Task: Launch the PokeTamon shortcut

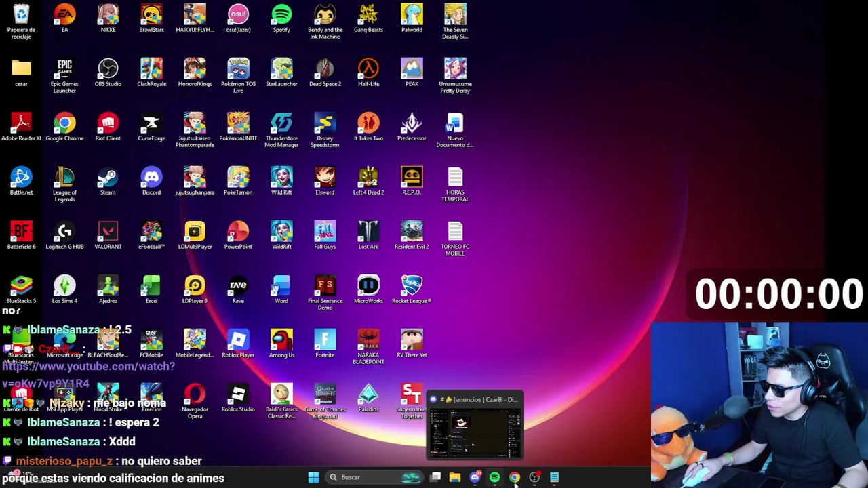Action: click(x=238, y=181)
